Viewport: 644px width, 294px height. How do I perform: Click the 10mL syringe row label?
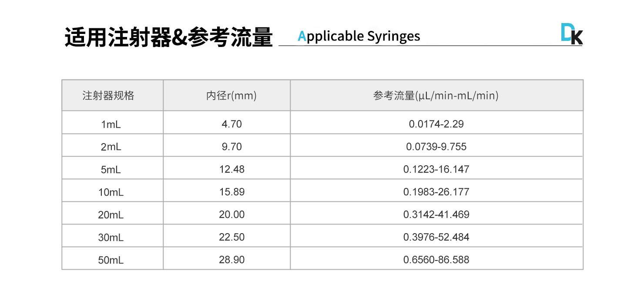pyautogui.click(x=111, y=192)
